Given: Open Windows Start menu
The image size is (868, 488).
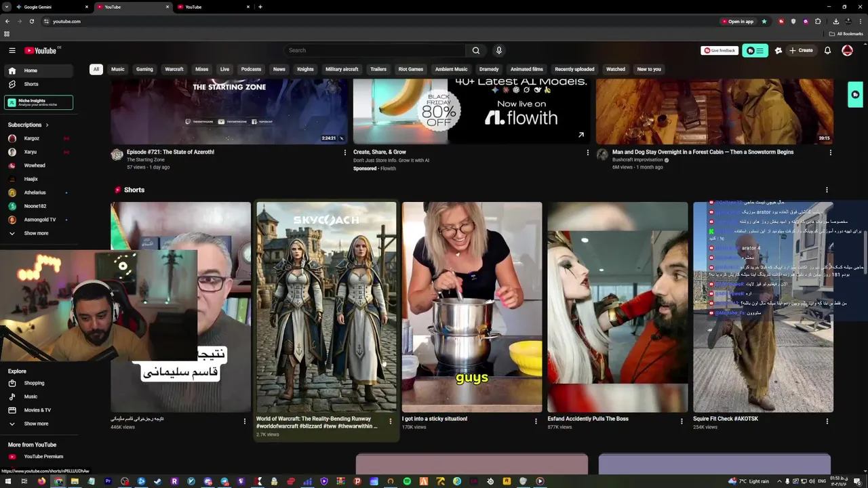Looking at the screenshot, I should [7, 481].
